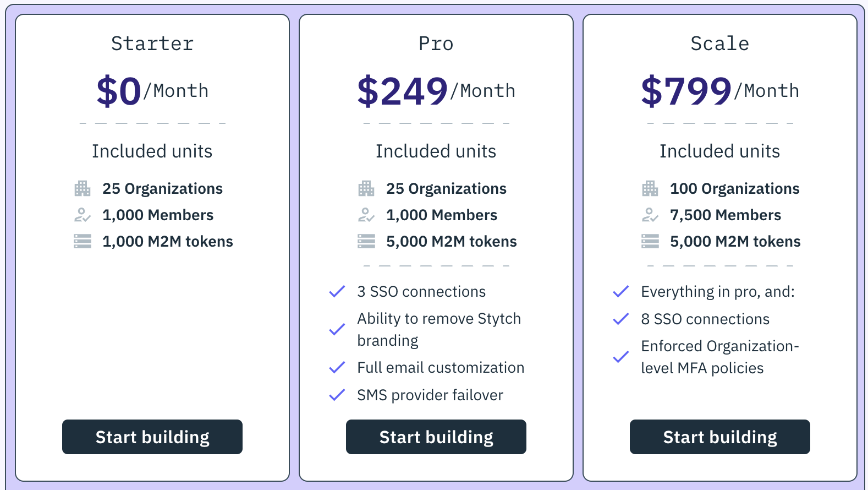Viewport: 868px width, 490px height.
Task: Select the Members icon in the Starter plan
Action: 82,215
